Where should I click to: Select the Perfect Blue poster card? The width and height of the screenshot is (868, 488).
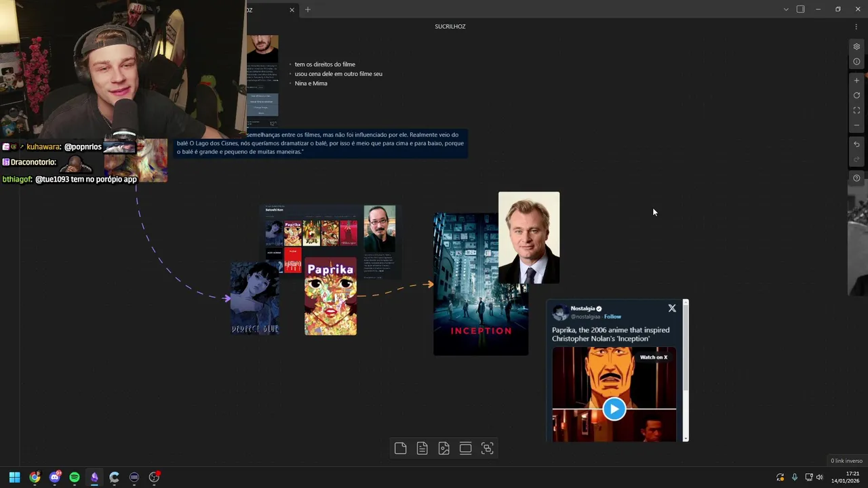pyautogui.click(x=255, y=298)
